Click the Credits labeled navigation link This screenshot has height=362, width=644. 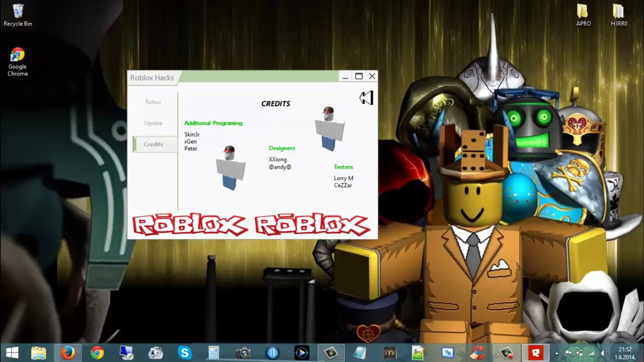153,144
